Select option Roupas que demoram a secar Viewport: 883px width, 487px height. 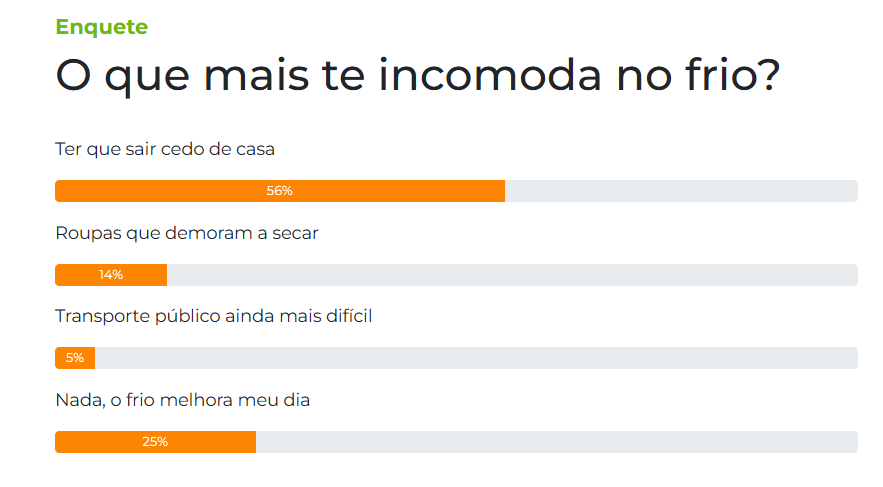coord(187,233)
